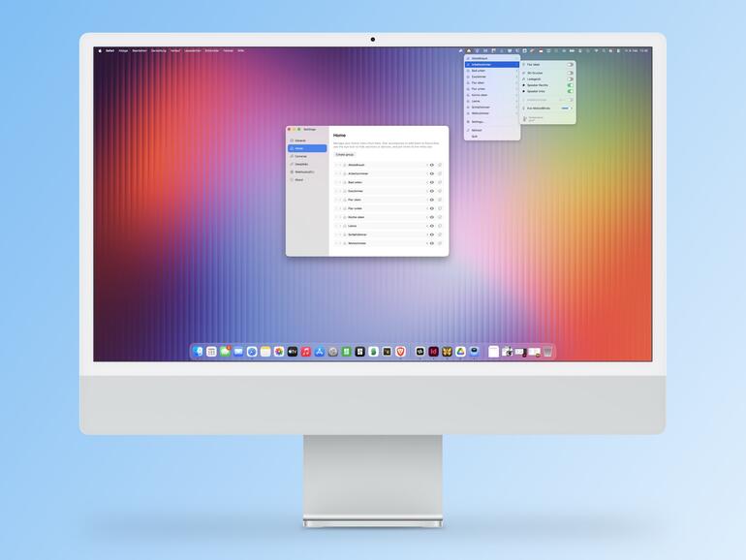Click the Flur oben row in Settings
Viewport: 746px width, 560px height.
tap(389, 200)
